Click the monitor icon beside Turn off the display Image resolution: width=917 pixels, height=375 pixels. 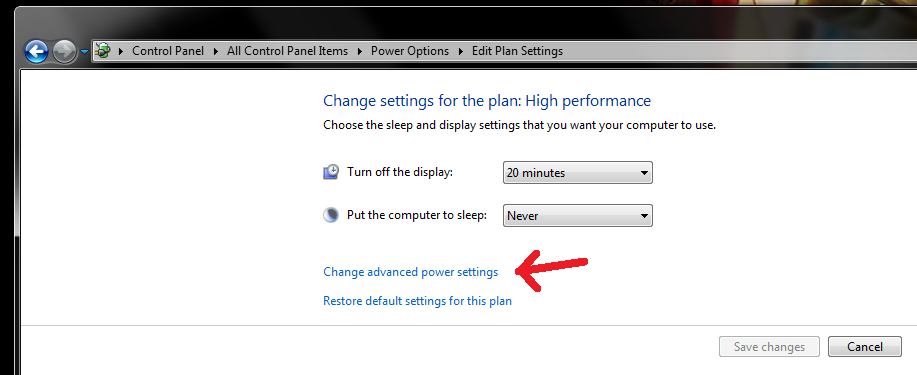(x=331, y=172)
